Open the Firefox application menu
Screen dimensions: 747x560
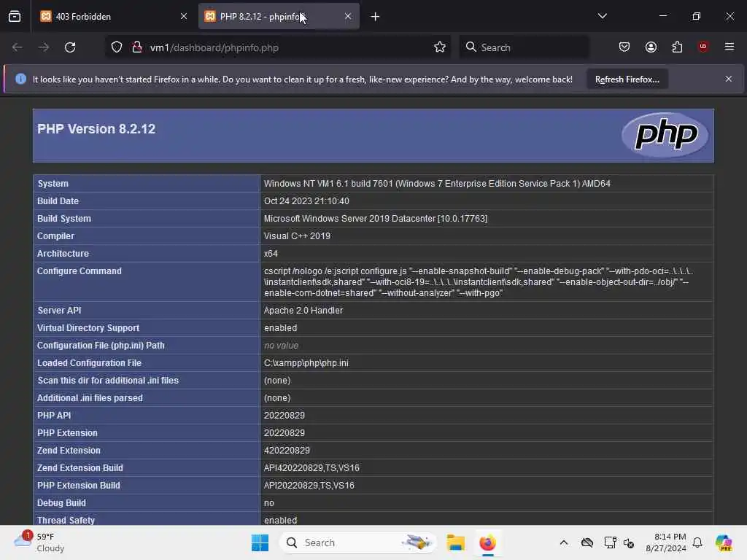point(729,47)
